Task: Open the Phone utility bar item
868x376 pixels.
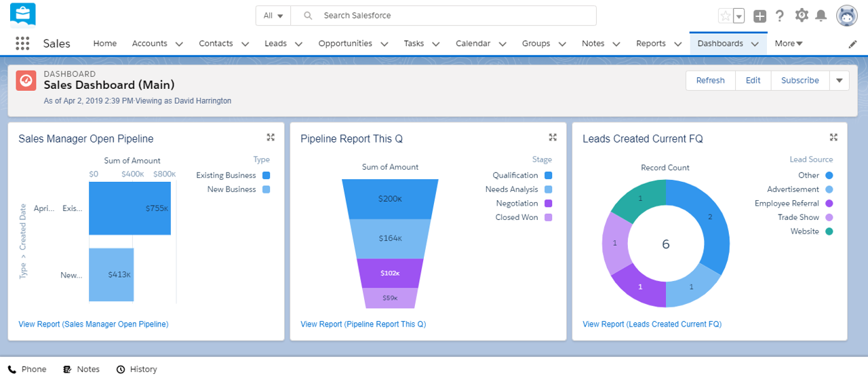Action: (27, 369)
